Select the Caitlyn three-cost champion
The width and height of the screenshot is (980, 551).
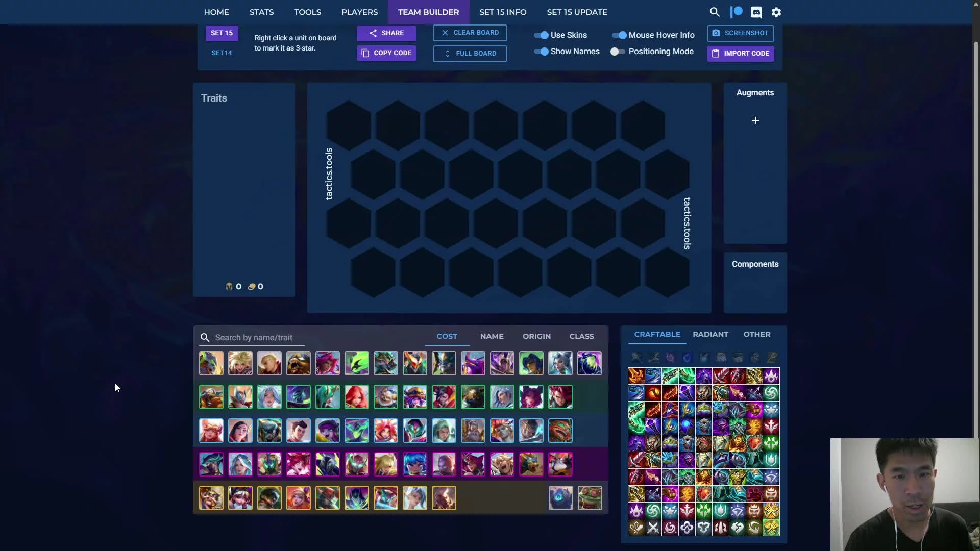(x=240, y=431)
